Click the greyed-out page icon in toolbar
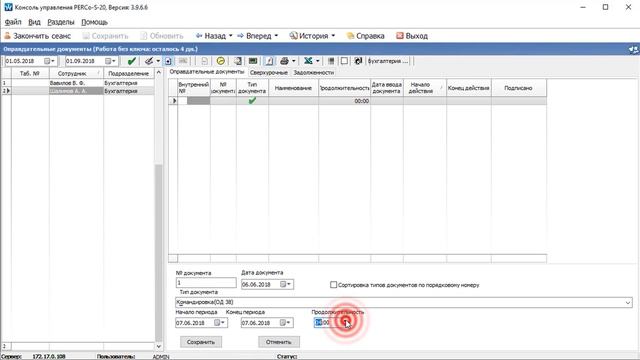Viewport: 640px width, 360px height. pos(204,61)
